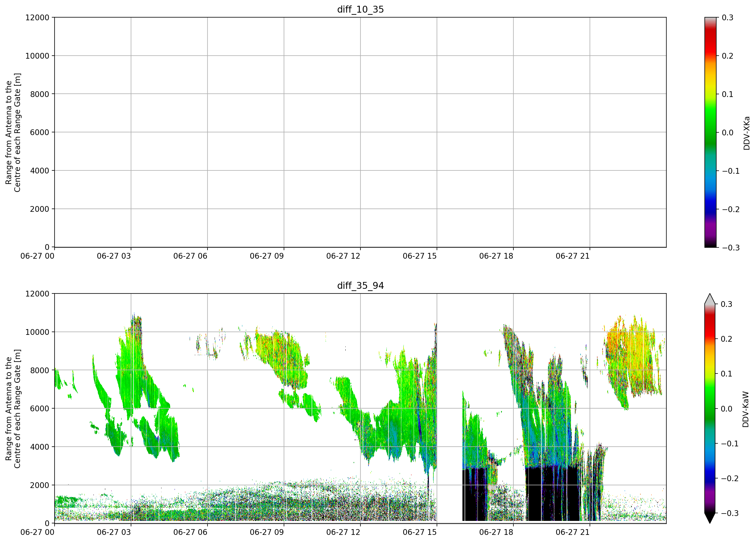Click the 06-27 21 label under the top plot
This screenshot has height=542, width=756.
pos(573,256)
